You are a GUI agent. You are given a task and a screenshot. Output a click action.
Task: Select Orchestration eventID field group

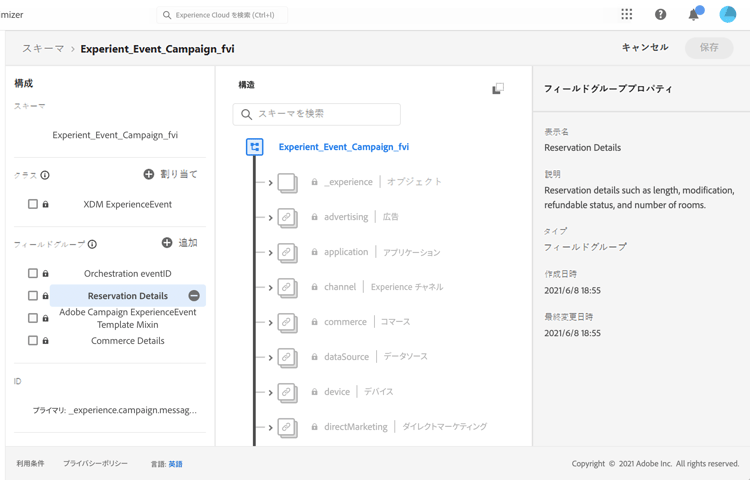point(128,273)
